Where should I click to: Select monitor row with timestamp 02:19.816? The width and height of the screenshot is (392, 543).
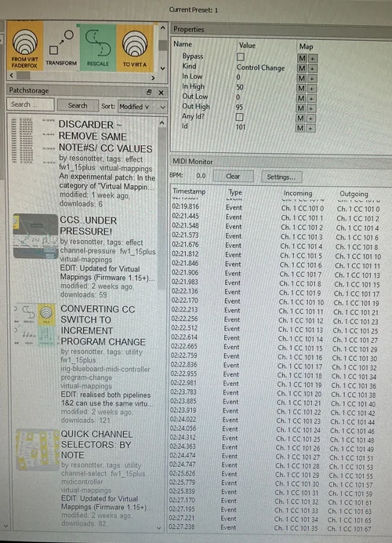point(281,208)
